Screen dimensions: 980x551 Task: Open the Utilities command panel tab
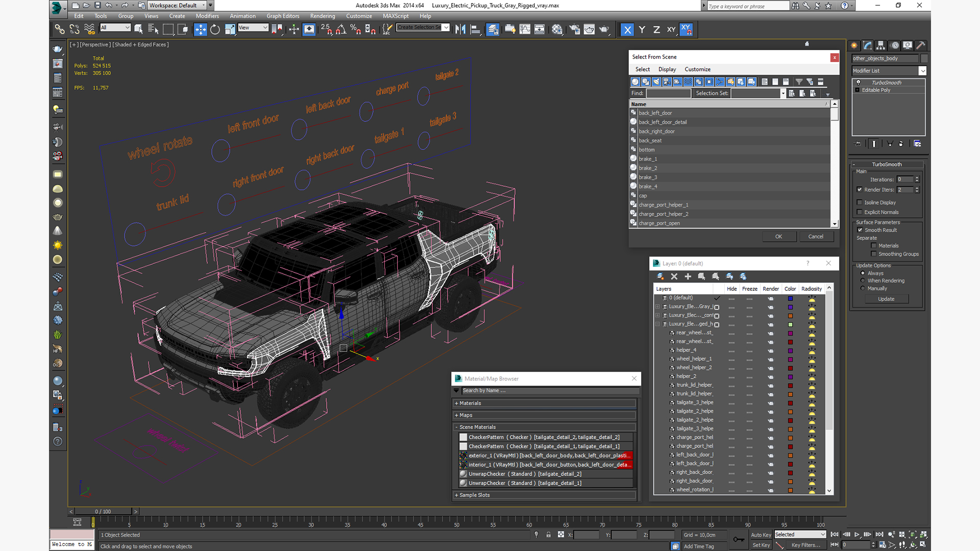[921, 45]
